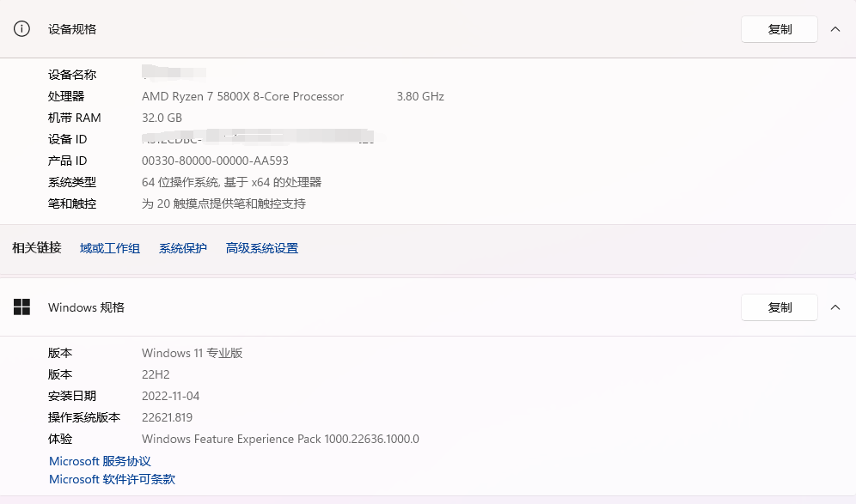Click the 设备 ID label
The height and width of the screenshot is (504, 856).
pos(67,140)
